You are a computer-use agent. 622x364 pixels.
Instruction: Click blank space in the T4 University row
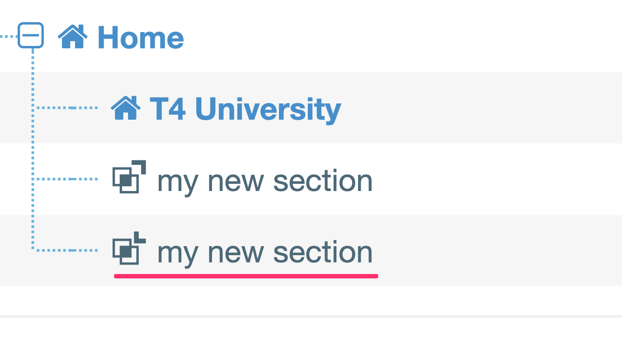[x=475, y=108]
